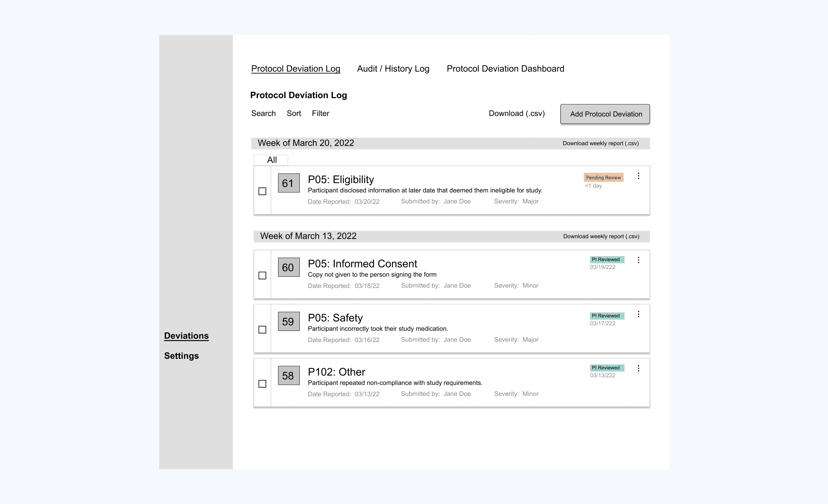The width and height of the screenshot is (828, 504).
Task: Open options menu for P05: Safety entry
Action: 638,314
